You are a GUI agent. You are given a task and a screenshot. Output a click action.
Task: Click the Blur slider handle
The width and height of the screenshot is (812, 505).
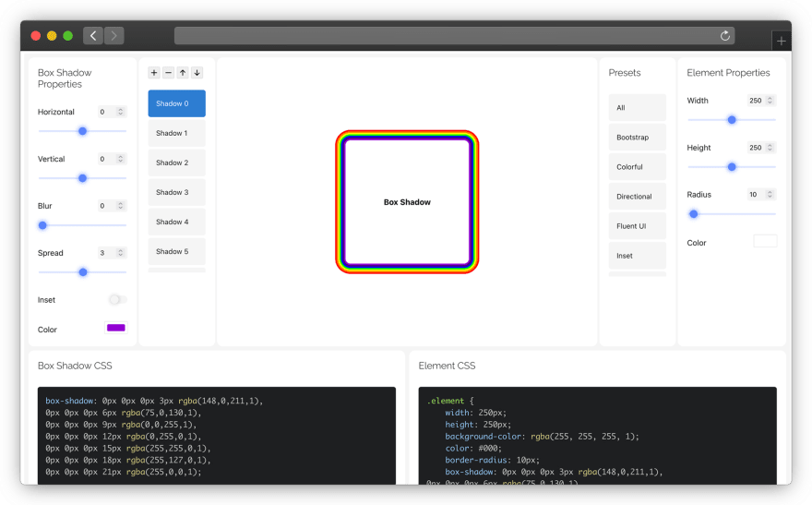point(43,225)
